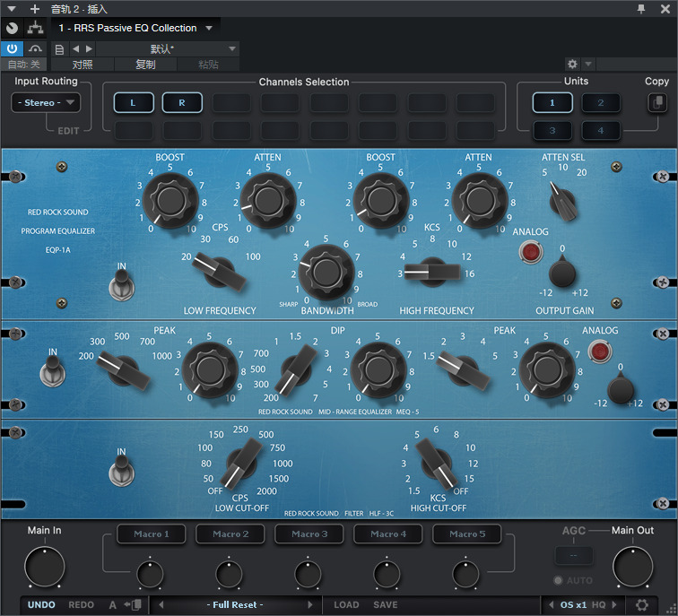Viewport: 678px width, 616px height.
Task: Click the pin window icon
Action: 641,9
